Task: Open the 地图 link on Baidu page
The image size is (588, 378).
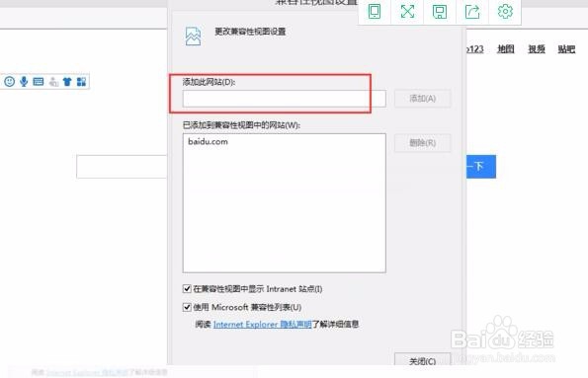Action: [506, 49]
